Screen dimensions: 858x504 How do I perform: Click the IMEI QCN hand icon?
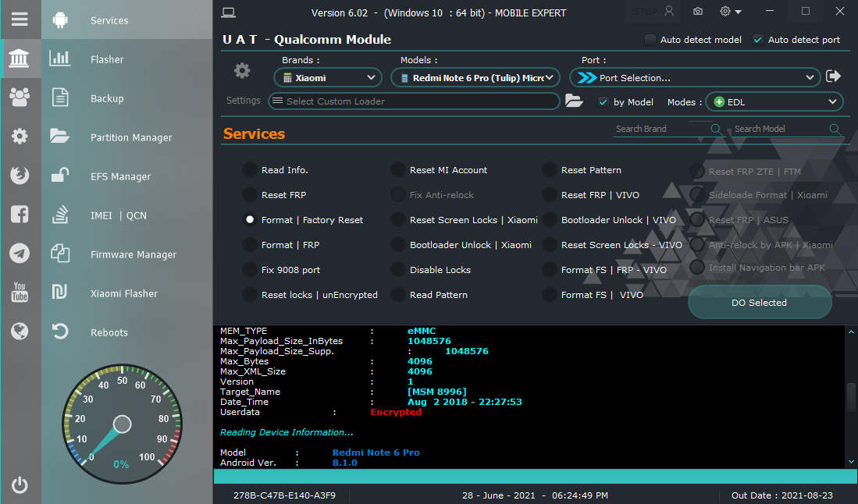pos(60,215)
